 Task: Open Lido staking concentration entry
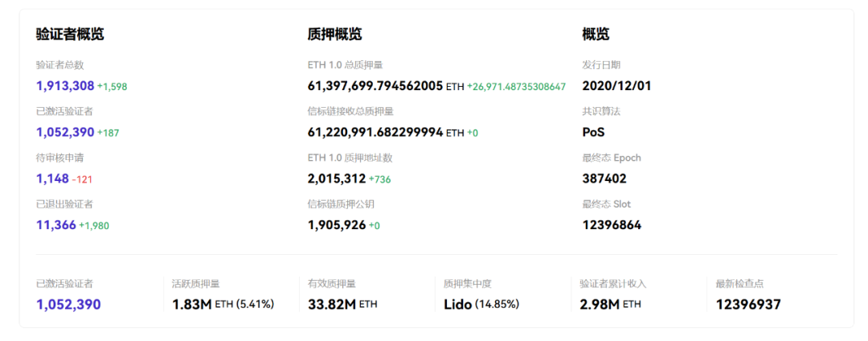[x=481, y=305]
